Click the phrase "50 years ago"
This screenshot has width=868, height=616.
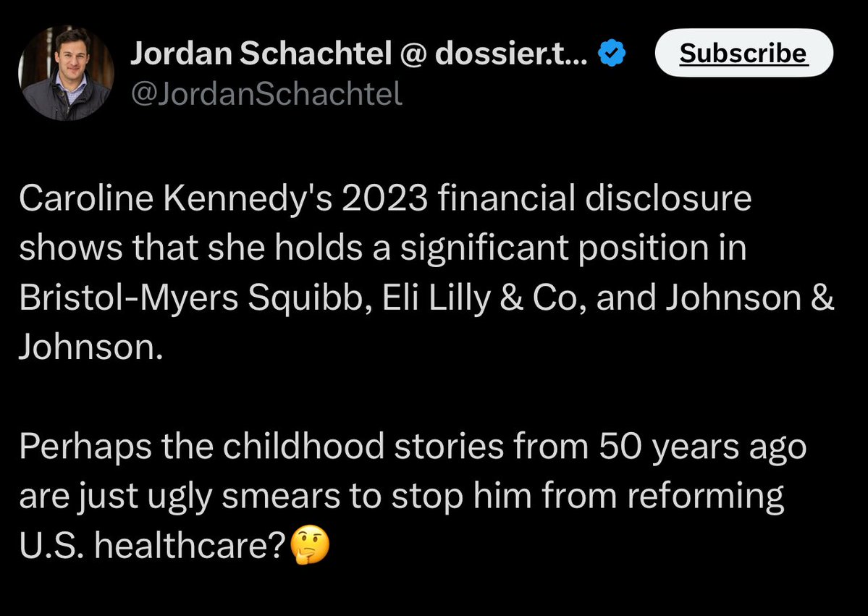(x=702, y=447)
